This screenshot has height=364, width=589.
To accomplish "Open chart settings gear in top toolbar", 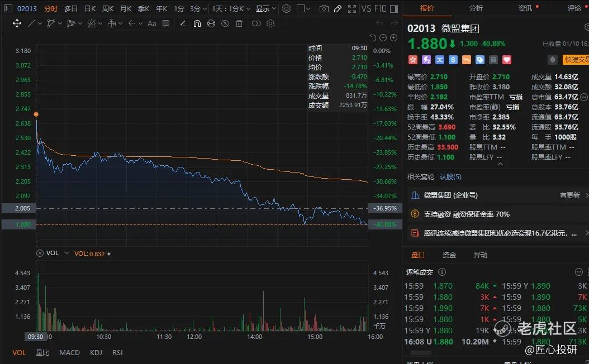I will pos(286,8).
